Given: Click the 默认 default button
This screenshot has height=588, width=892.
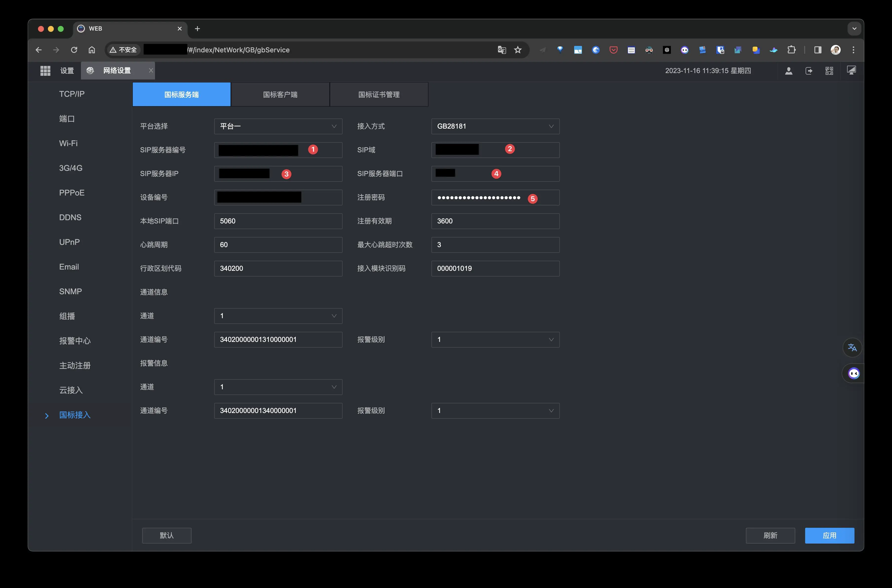Looking at the screenshot, I should coord(166,535).
